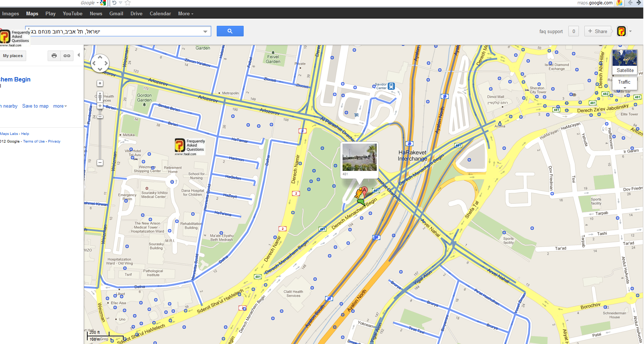Select the red marker A on map
Image resolution: width=644 pixels, height=344 pixels.
coord(364,191)
